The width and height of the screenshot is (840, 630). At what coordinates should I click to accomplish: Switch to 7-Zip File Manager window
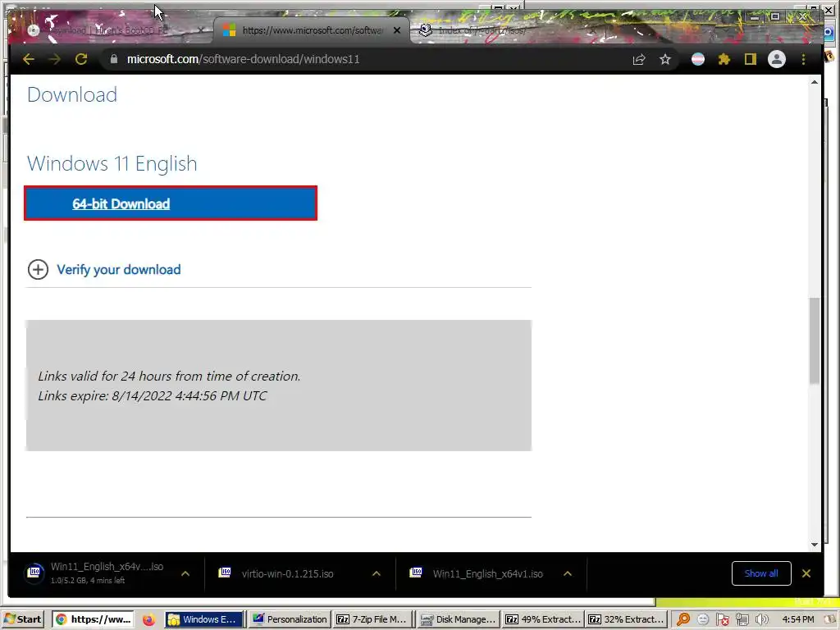pos(372,619)
